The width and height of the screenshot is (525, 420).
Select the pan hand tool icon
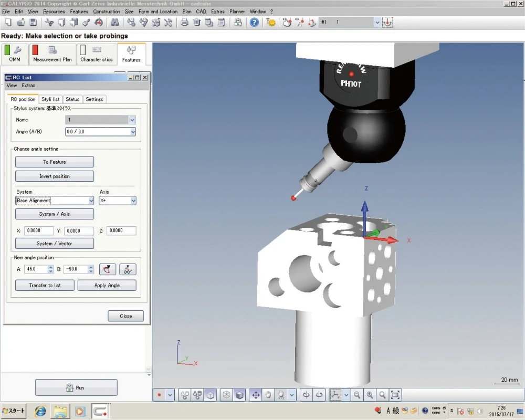pyautogui.click(x=268, y=395)
